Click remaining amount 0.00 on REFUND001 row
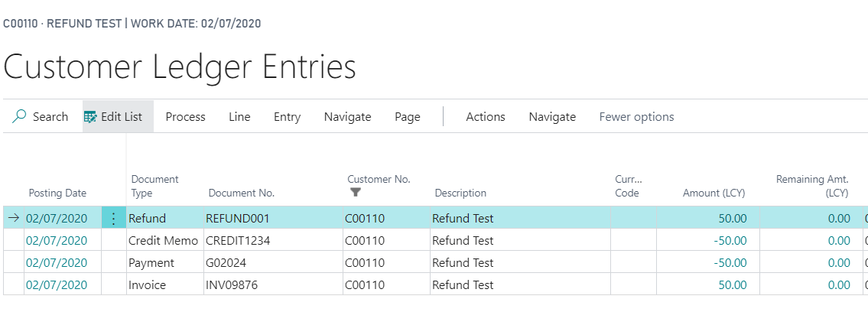 coord(839,218)
